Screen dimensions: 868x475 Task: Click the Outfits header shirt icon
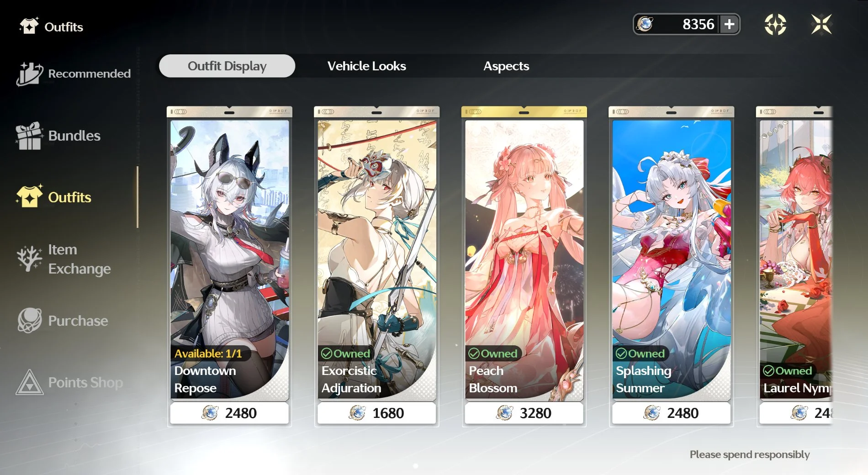(29, 26)
